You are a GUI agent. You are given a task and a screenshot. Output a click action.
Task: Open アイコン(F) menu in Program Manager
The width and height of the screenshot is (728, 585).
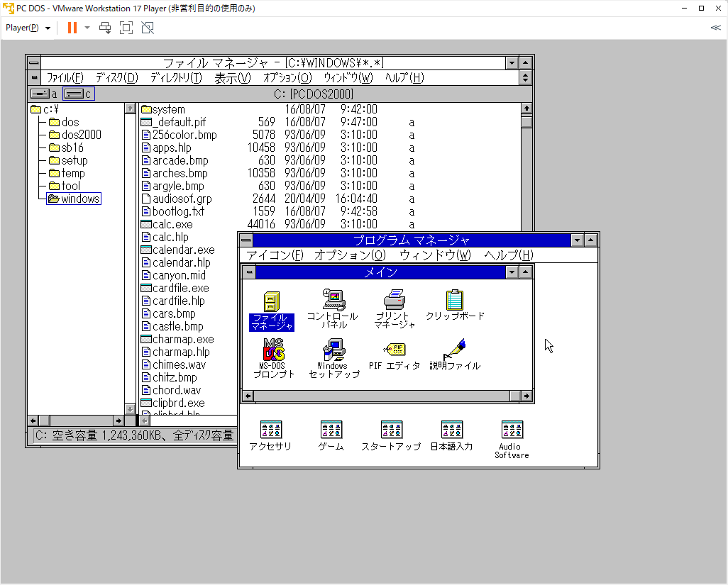click(x=275, y=255)
